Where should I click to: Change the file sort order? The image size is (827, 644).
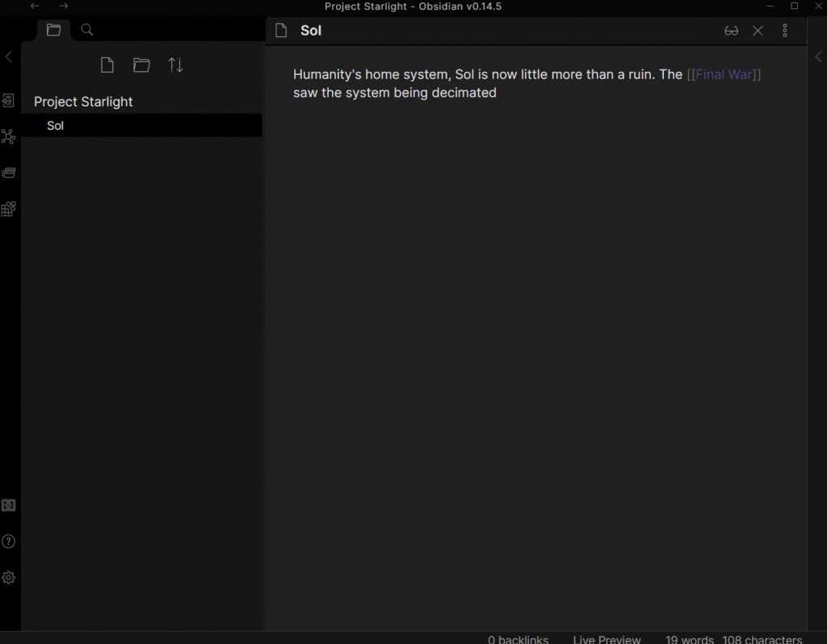(x=175, y=65)
